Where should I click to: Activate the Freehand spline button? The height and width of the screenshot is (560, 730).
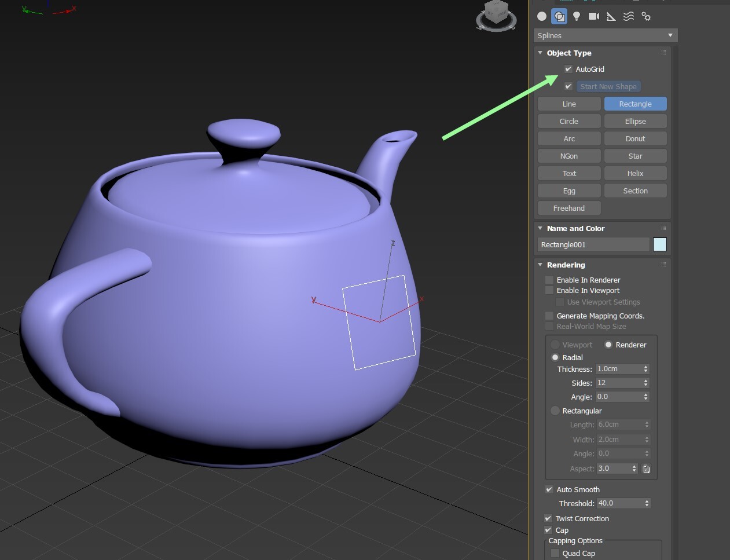coord(569,208)
